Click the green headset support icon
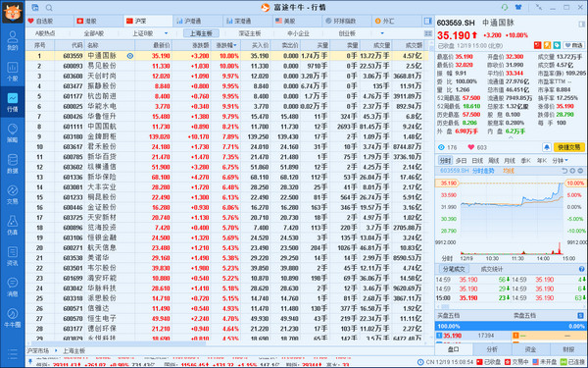 click(x=505, y=7)
